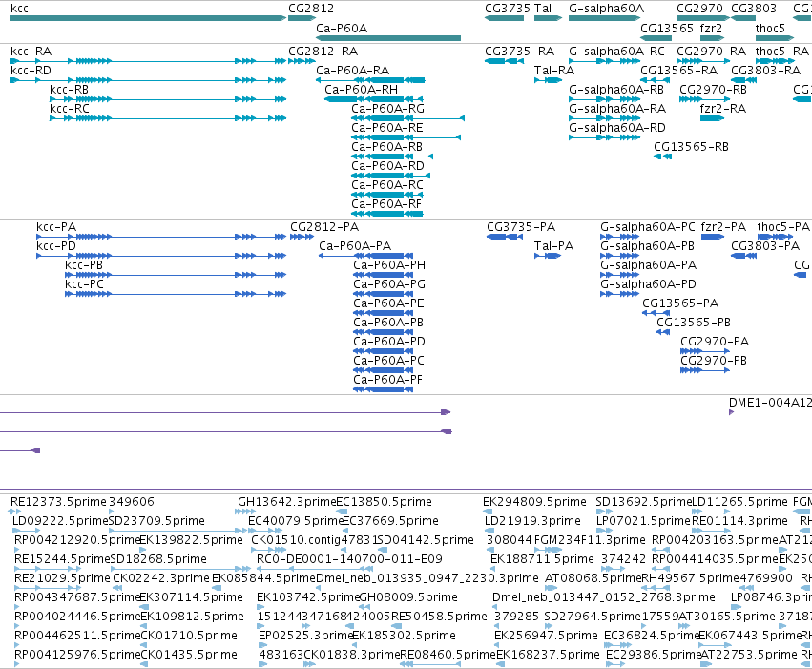The width and height of the screenshot is (812, 669).
Task: Open the CG3735-RA transcript
Action: tap(519, 52)
